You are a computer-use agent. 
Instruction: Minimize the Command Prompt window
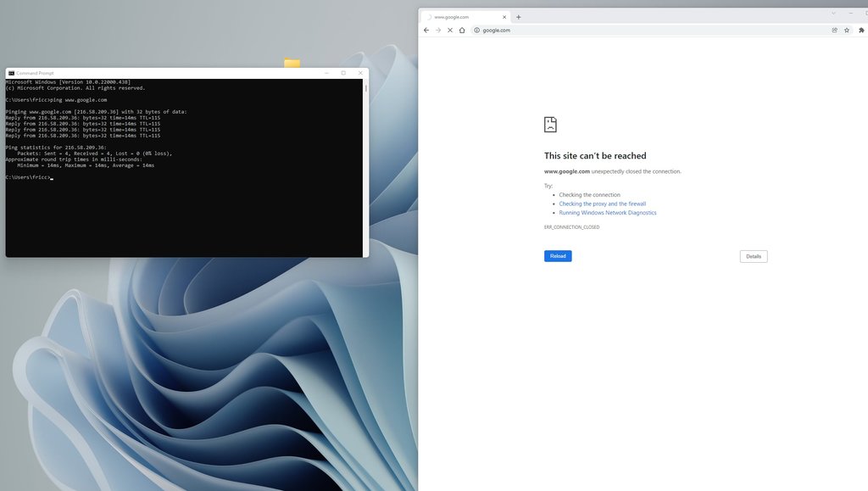(326, 73)
